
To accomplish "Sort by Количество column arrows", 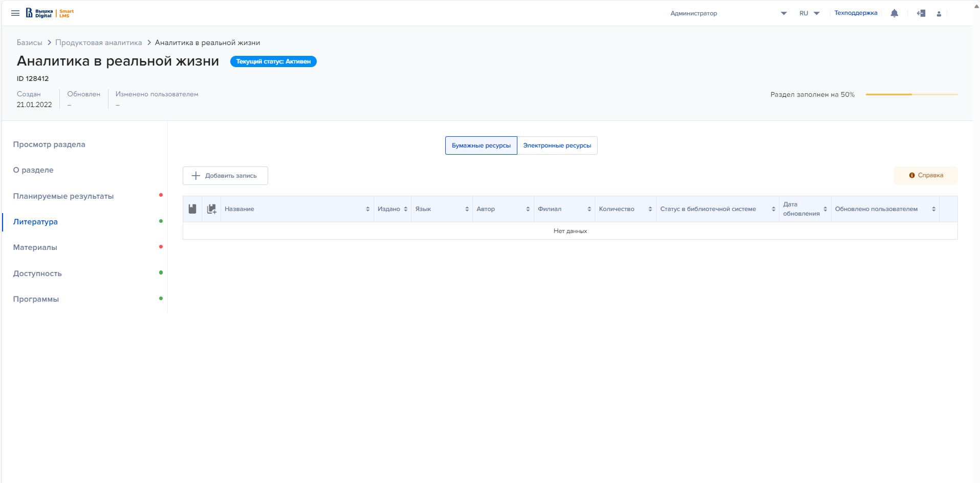I will pos(650,209).
